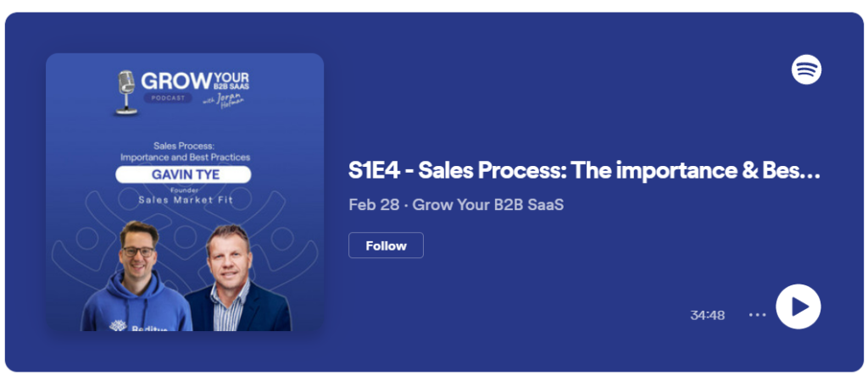Click the man wearing the blue hoodie

click(x=137, y=277)
